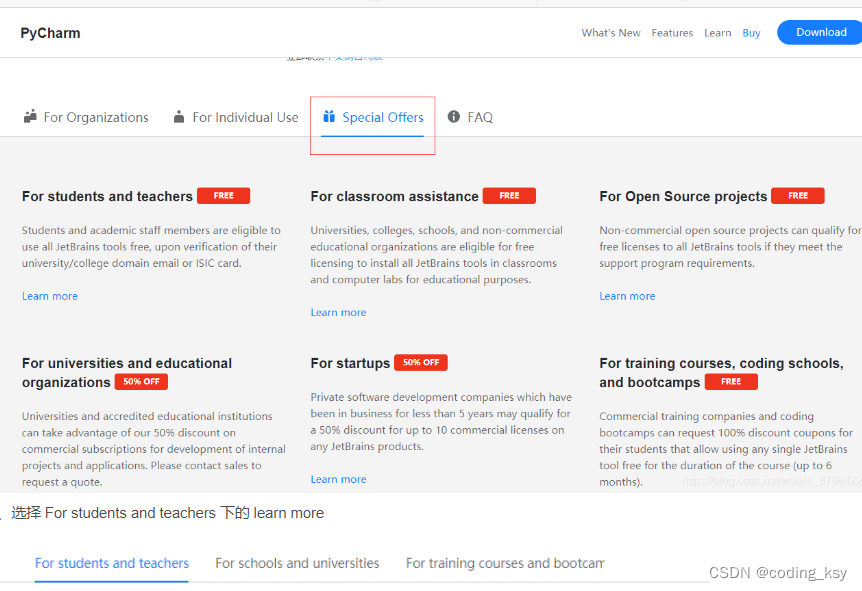The height and width of the screenshot is (591, 862).
Task: Select the Special Offers tab
Action: [373, 117]
